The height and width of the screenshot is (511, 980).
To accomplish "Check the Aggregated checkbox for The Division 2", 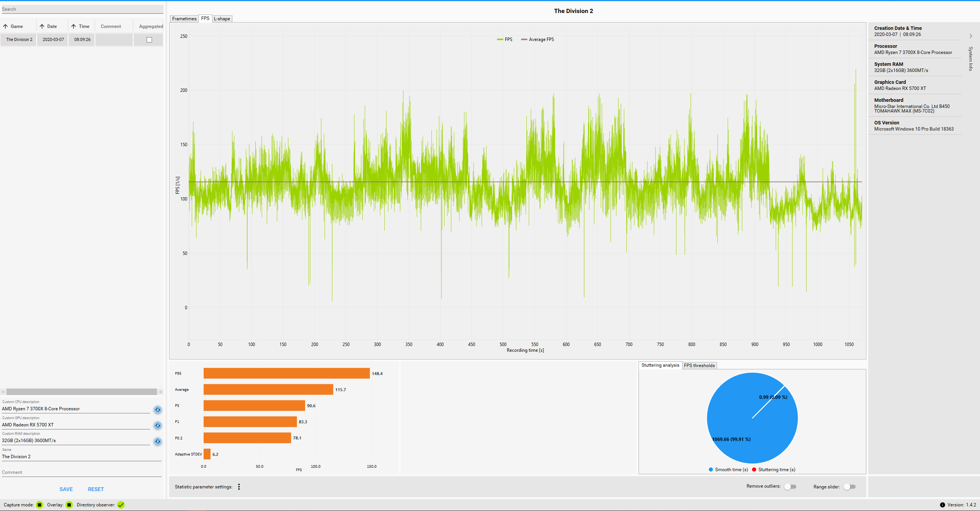I will click(x=149, y=40).
